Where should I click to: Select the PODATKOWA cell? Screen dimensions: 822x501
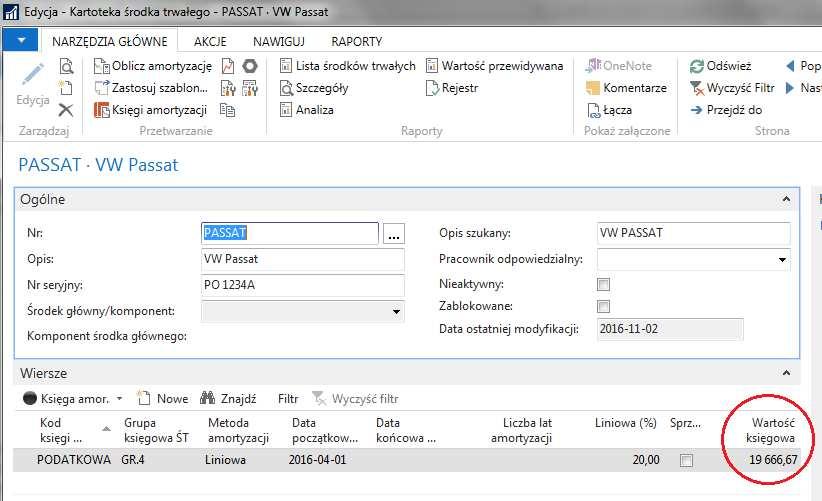click(74, 460)
